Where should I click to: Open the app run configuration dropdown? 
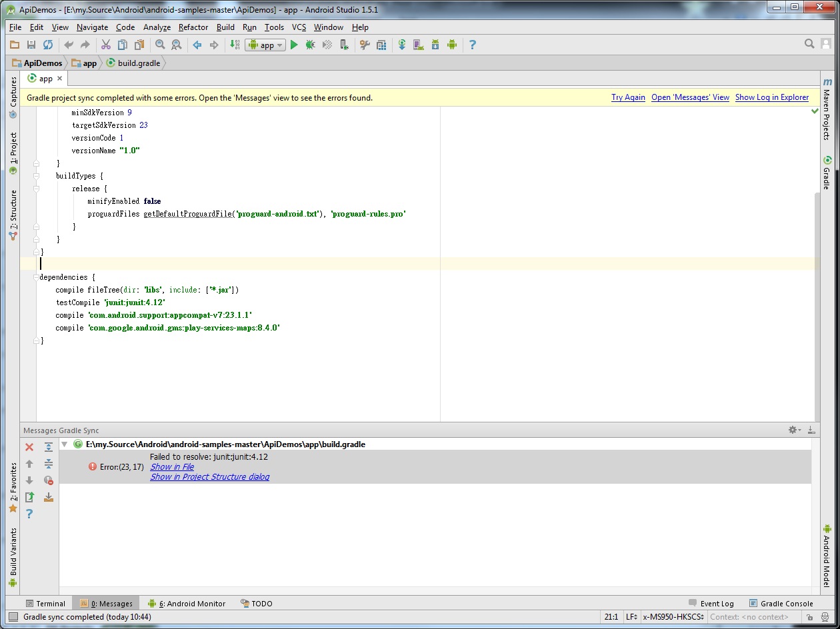pos(265,45)
